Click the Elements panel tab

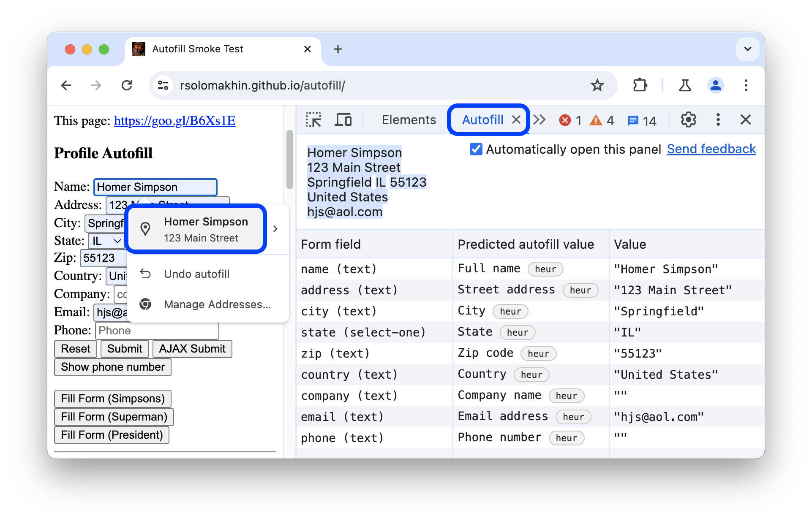tap(410, 120)
